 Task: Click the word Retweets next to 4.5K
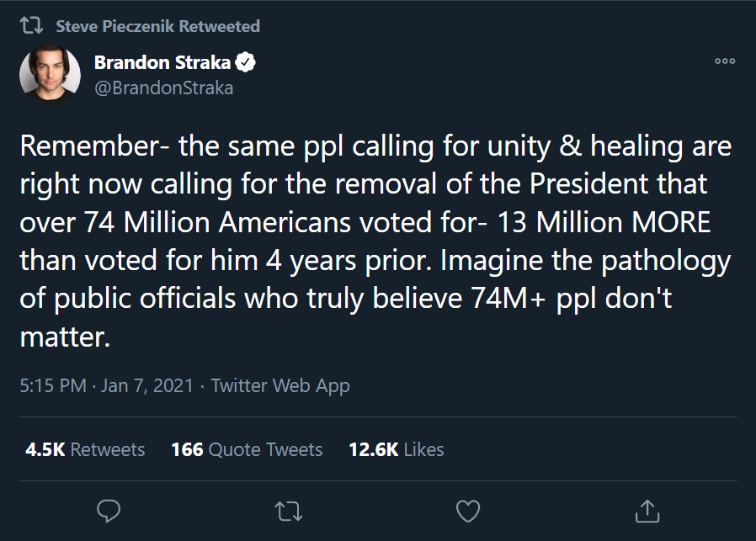coord(108,449)
